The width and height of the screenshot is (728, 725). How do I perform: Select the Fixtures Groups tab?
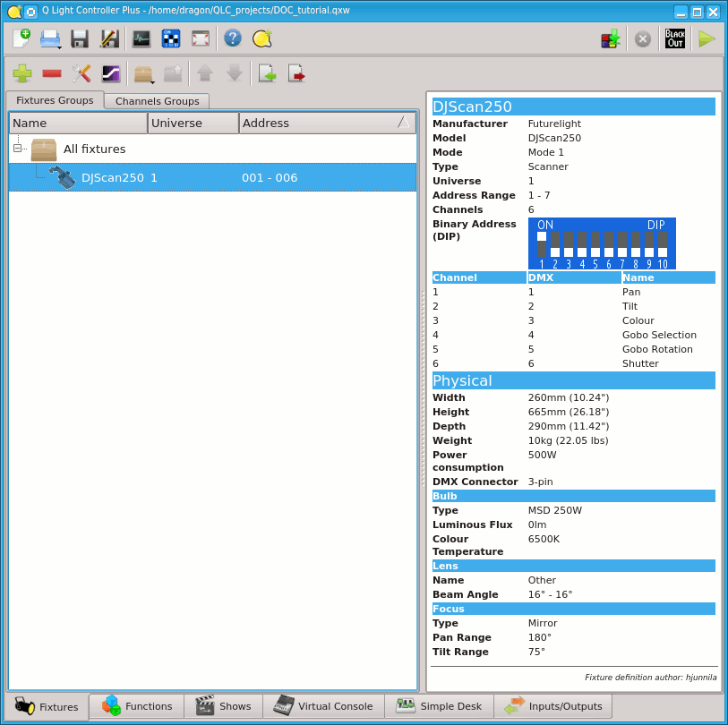(x=55, y=100)
